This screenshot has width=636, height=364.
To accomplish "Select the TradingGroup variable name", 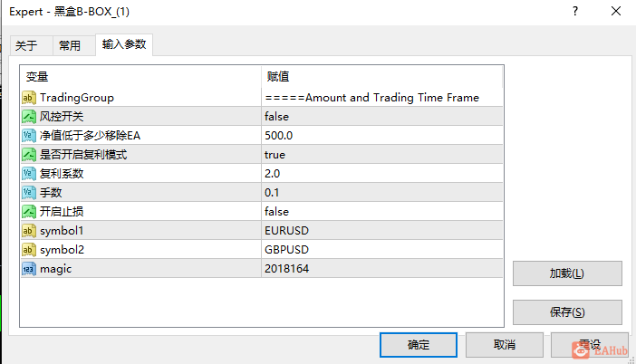I will click(x=77, y=98).
